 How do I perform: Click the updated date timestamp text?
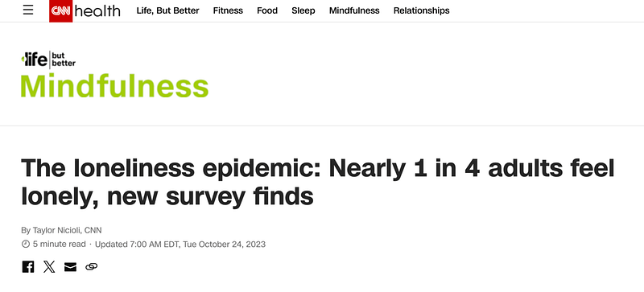point(180,245)
